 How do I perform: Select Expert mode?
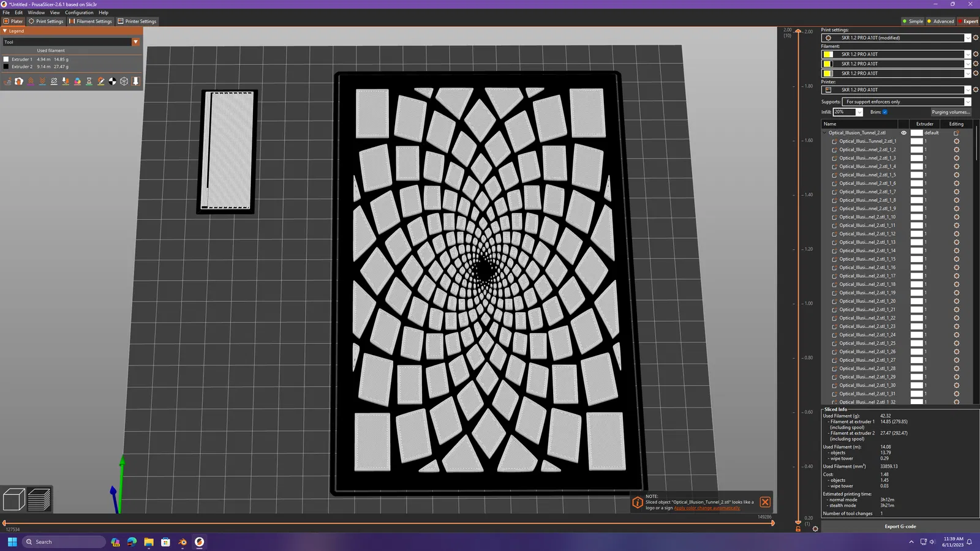968,21
